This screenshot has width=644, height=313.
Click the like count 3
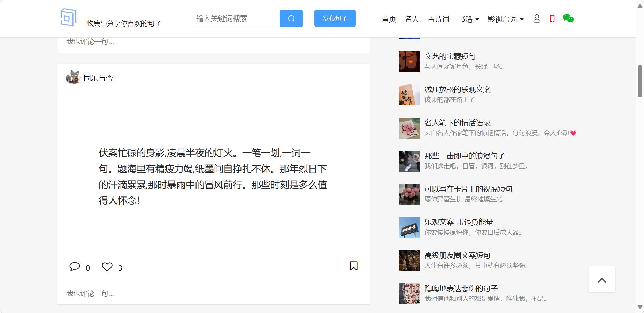point(120,268)
